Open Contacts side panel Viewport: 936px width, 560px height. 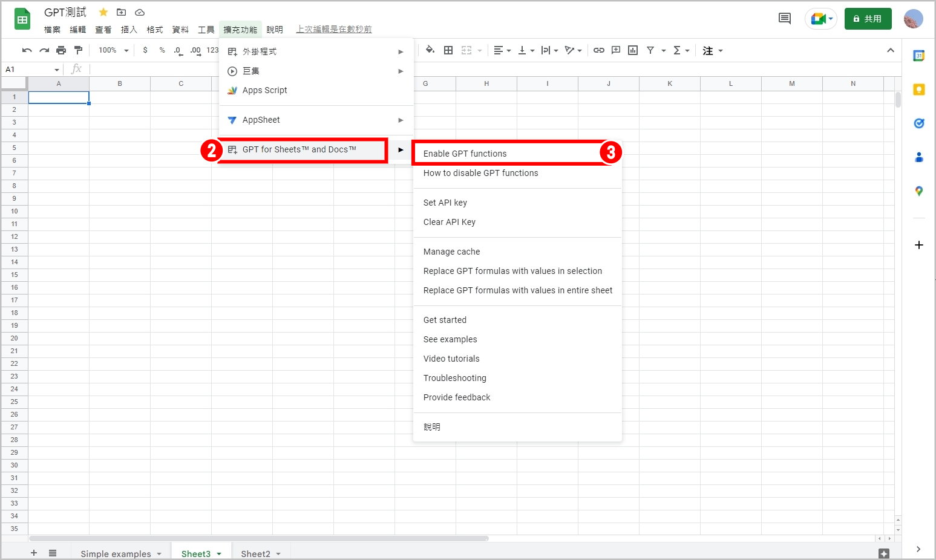919,157
